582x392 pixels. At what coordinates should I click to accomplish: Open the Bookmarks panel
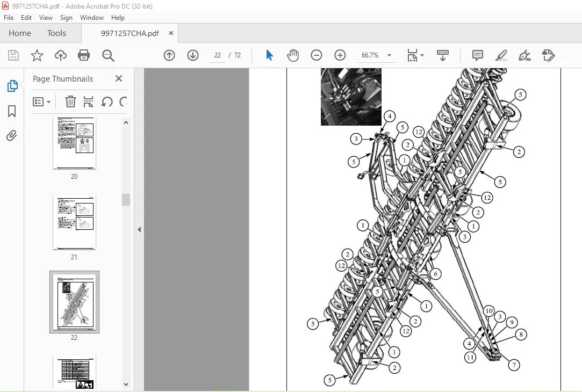click(x=12, y=111)
